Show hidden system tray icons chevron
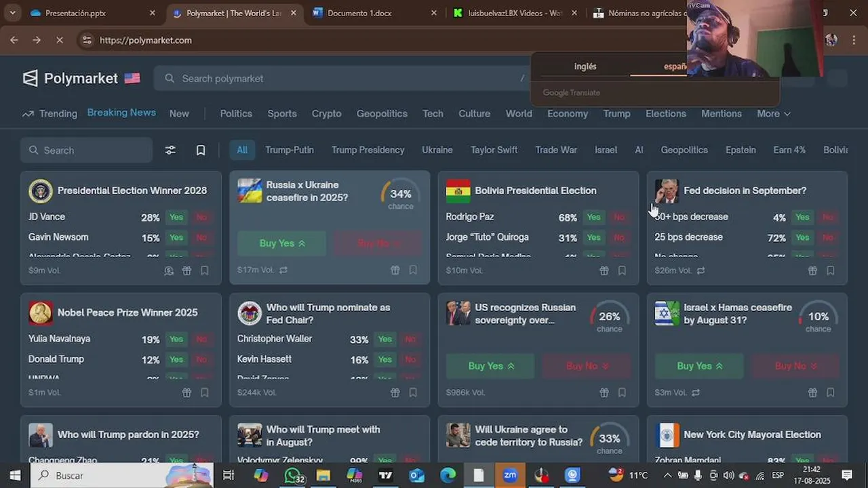Image resolution: width=868 pixels, height=488 pixels. [x=668, y=475]
